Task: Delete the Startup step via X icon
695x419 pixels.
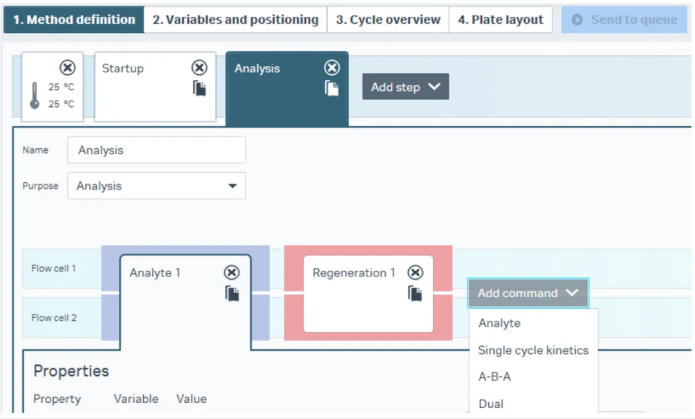Action: 199,68
